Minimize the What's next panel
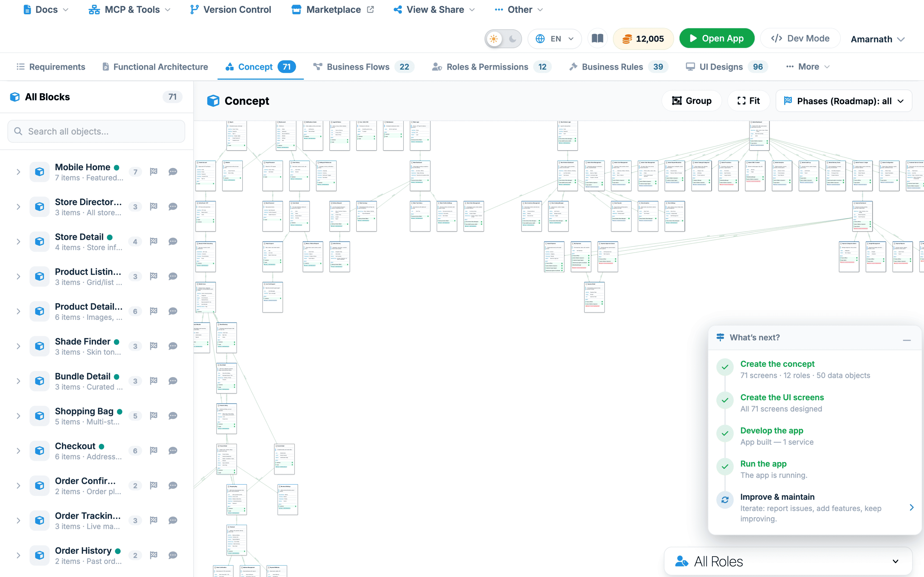Viewport: 924px width, 577px height. point(907,340)
